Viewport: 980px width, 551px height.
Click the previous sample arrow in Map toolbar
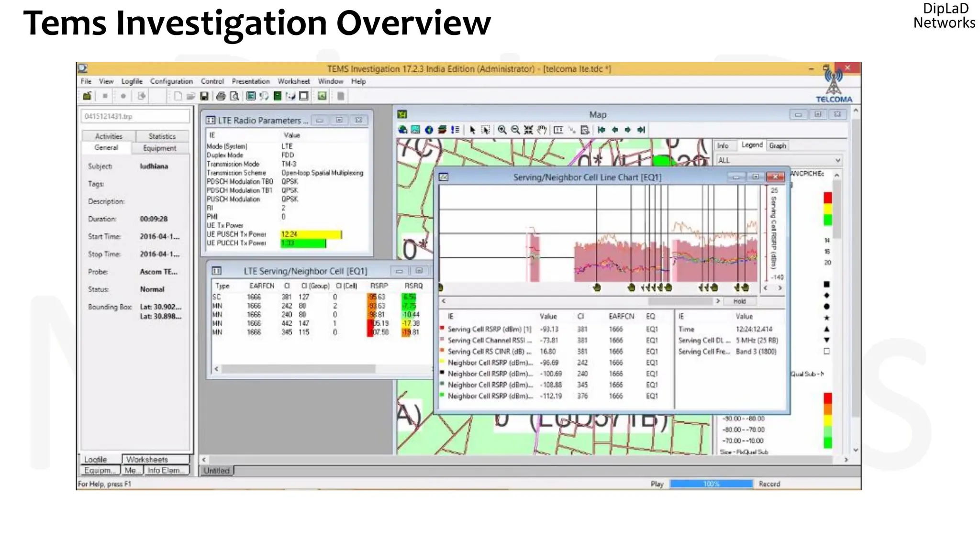pos(615,130)
